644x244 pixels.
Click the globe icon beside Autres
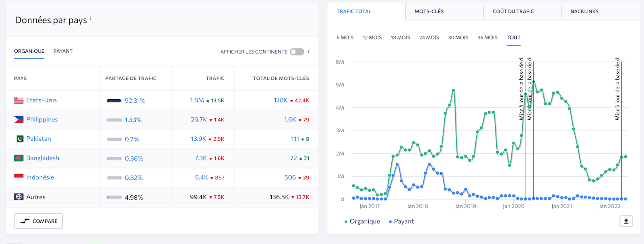point(19,197)
